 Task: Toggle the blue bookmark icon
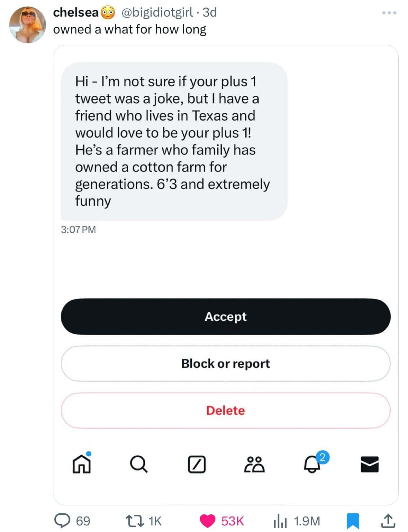point(353,521)
